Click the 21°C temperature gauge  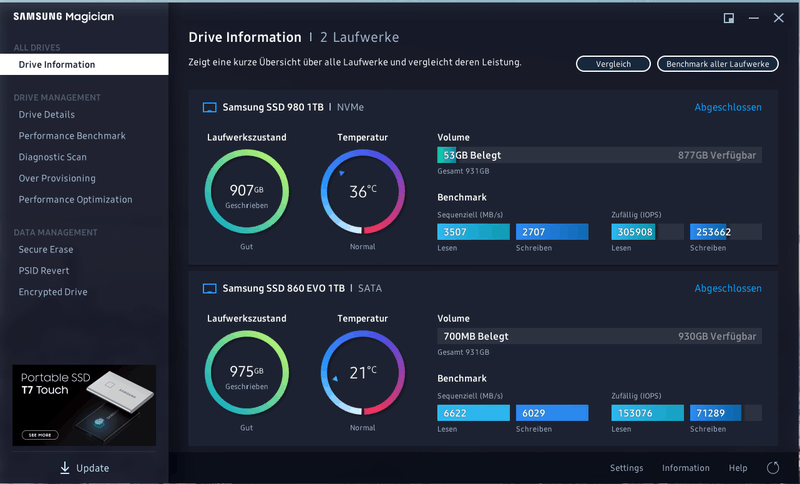click(x=362, y=372)
